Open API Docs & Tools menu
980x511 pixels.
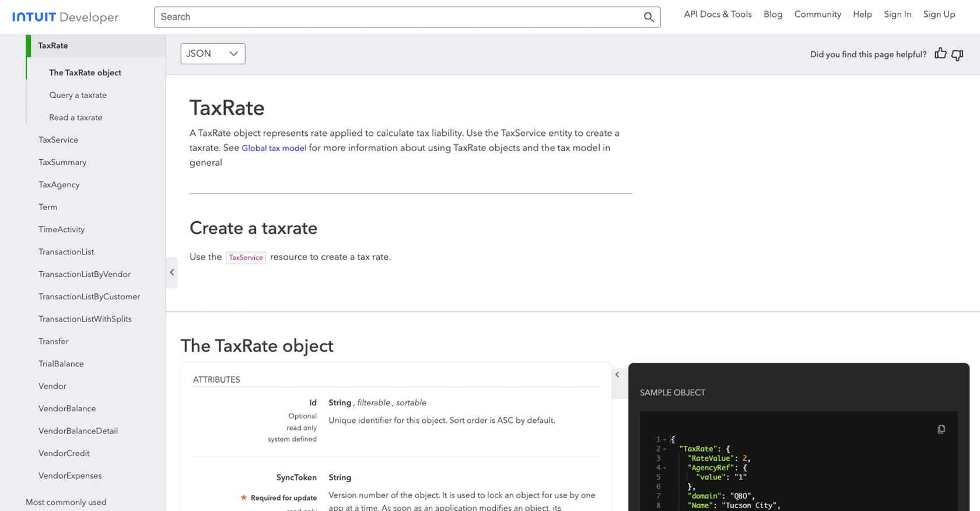[717, 14]
